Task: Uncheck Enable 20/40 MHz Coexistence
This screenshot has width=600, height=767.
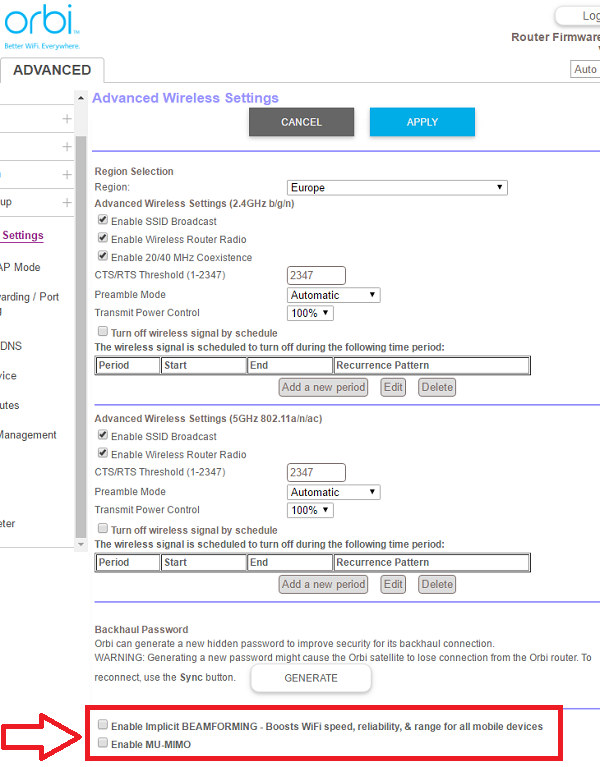Action: coord(103,256)
